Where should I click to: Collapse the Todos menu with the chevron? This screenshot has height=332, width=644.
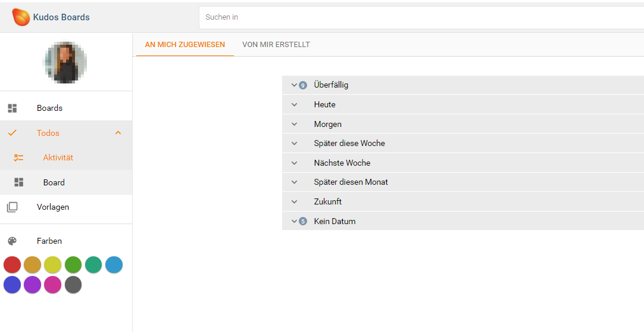coord(118,133)
